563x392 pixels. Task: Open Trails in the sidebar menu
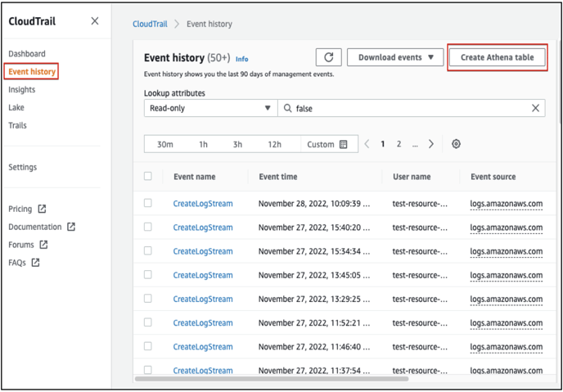pyautogui.click(x=17, y=125)
